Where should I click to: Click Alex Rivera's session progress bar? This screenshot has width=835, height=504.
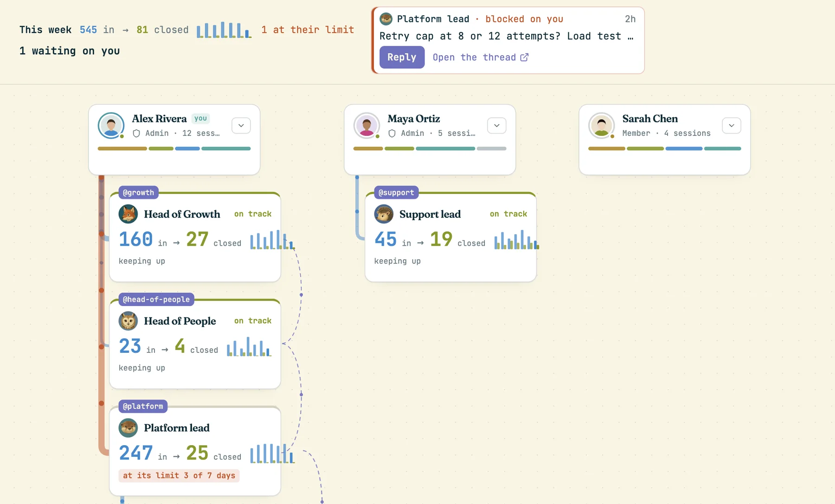(x=174, y=149)
